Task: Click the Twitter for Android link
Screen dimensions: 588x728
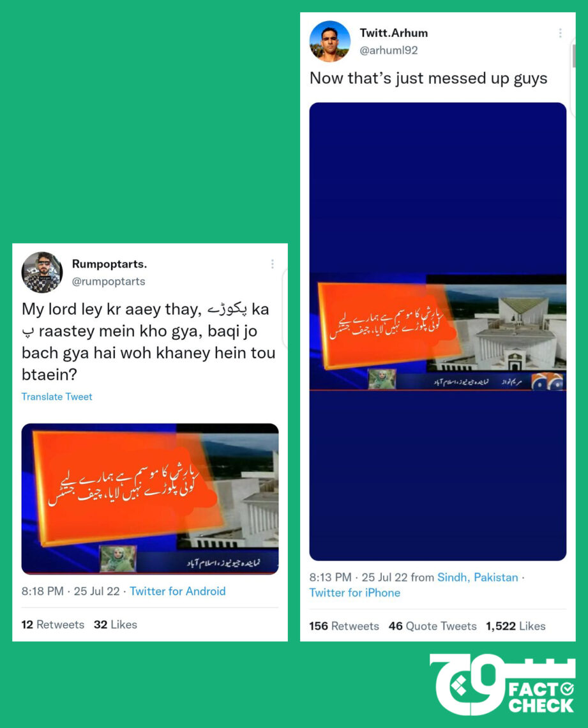Action: (x=177, y=591)
